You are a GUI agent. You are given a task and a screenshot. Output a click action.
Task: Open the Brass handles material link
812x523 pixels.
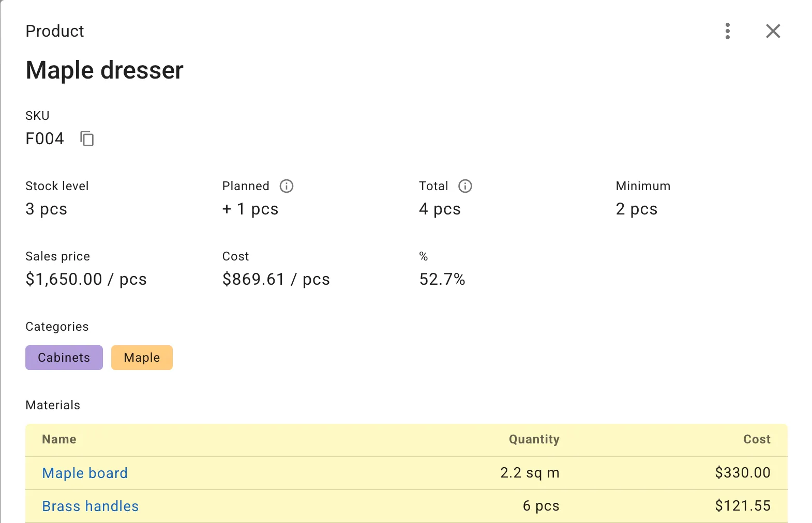91,506
